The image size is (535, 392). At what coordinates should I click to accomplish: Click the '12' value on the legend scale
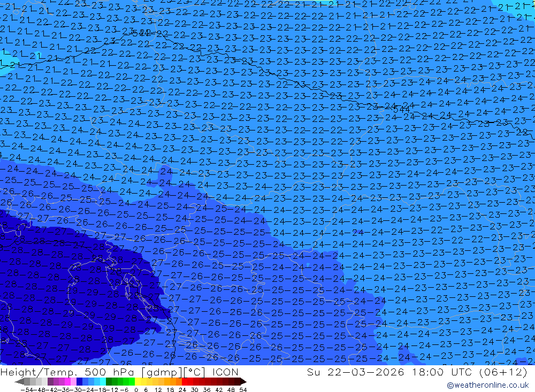[158, 390]
